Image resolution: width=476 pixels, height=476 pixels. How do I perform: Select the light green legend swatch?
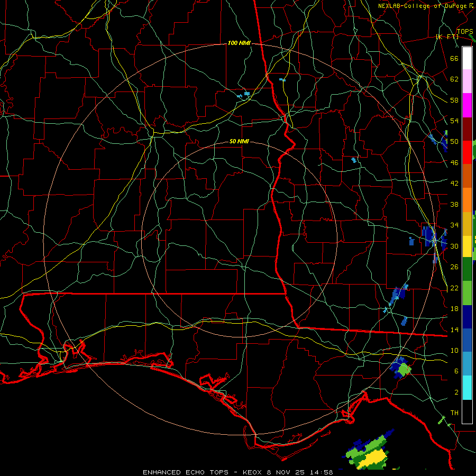[x=467, y=293]
